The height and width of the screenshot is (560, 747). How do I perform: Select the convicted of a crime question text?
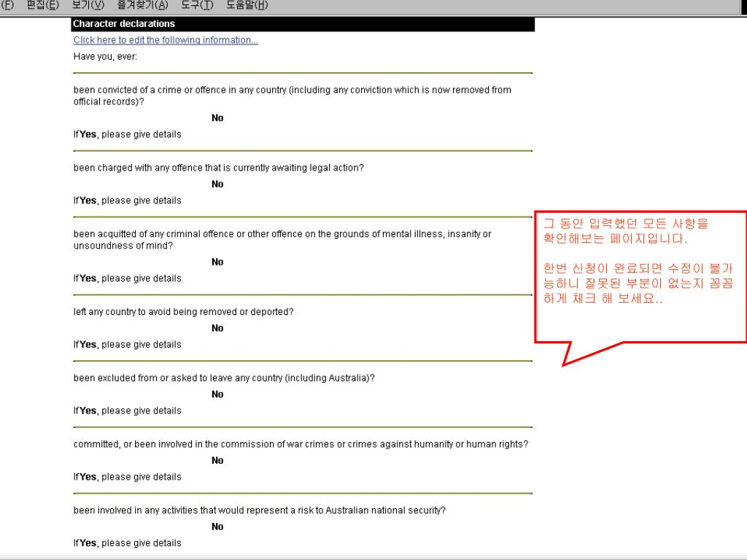292,96
